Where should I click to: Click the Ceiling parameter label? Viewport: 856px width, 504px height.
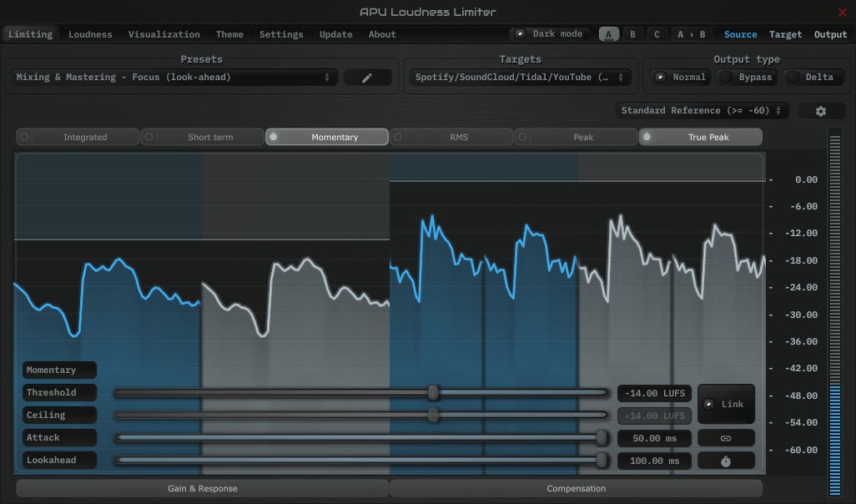click(59, 415)
